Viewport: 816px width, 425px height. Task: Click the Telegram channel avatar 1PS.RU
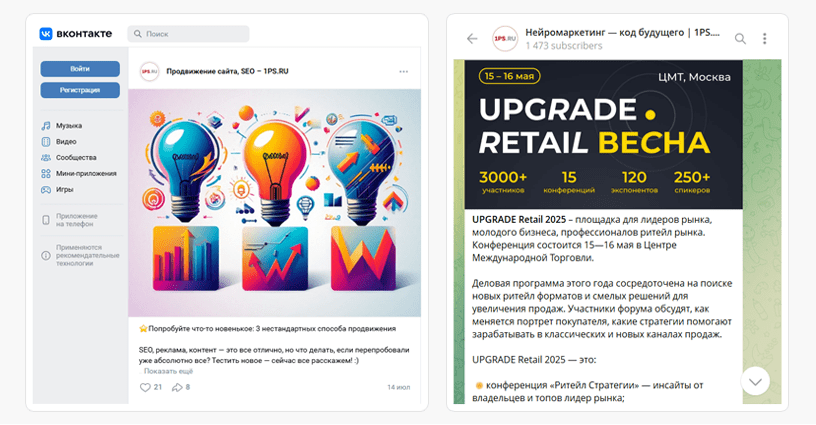[505, 38]
